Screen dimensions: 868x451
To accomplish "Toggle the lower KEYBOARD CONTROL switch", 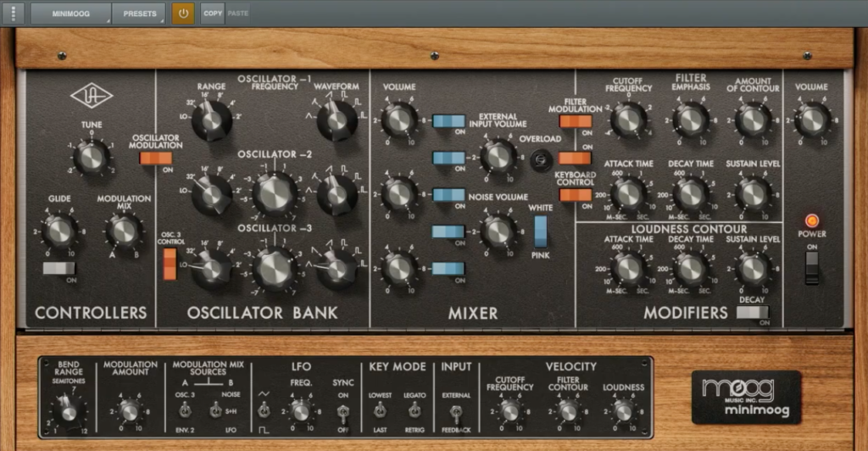I will 576,195.
